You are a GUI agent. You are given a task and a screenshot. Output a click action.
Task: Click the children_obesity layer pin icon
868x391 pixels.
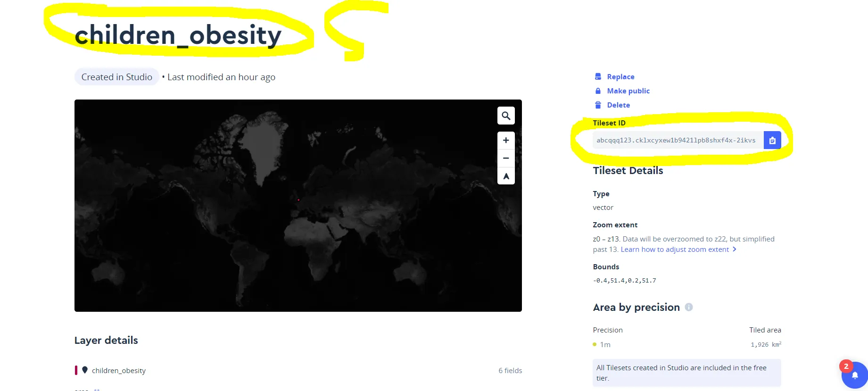pyautogui.click(x=85, y=370)
